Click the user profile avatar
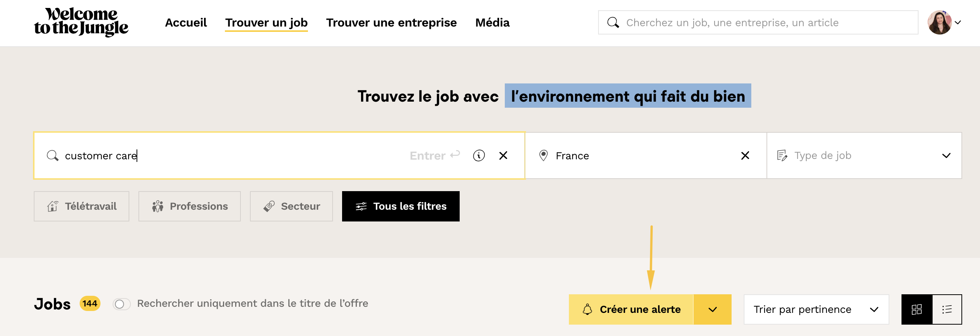The image size is (980, 336). (x=939, y=22)
